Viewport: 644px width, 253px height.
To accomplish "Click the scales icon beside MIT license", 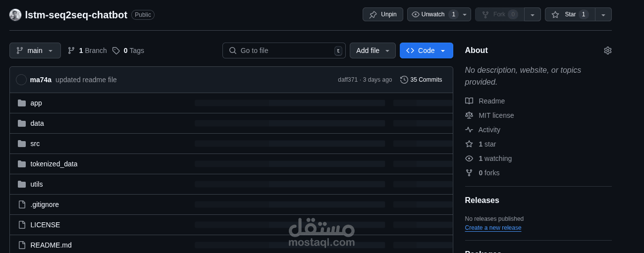I will pyautogui.click(x=469, y=115).
